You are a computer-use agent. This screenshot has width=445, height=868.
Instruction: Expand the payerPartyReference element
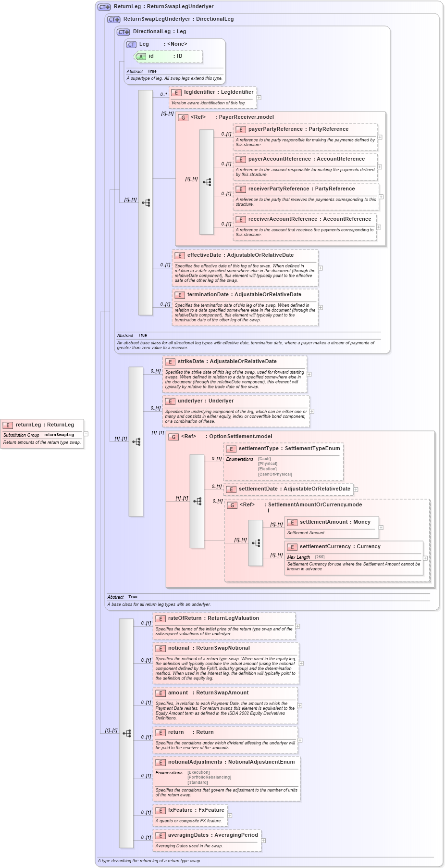(x=380, y=137)
